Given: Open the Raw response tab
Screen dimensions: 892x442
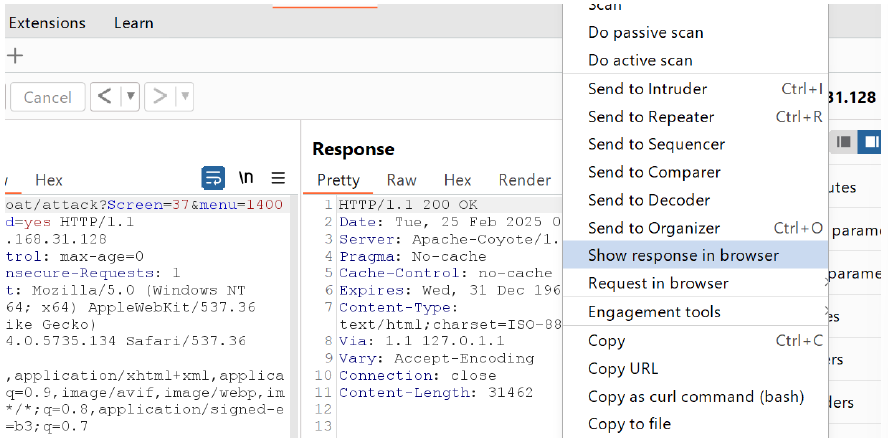Looking at the screenshot, I should pyautogui.click(x=402, y=180).
